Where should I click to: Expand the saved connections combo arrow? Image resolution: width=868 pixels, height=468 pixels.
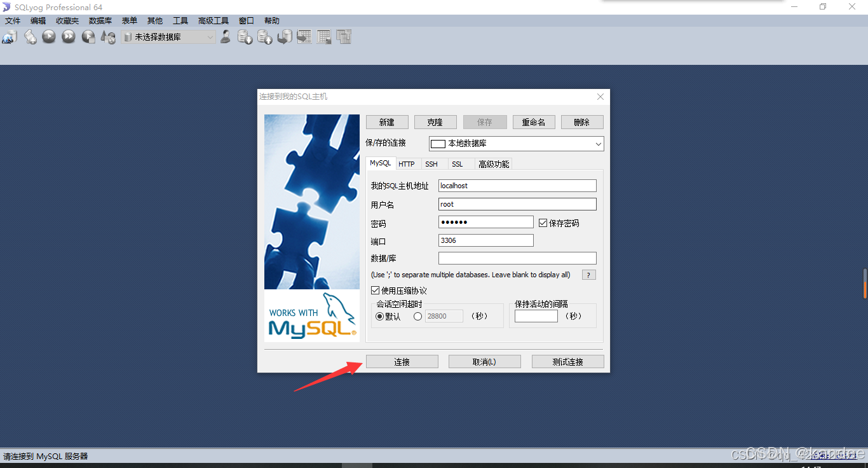597,144
